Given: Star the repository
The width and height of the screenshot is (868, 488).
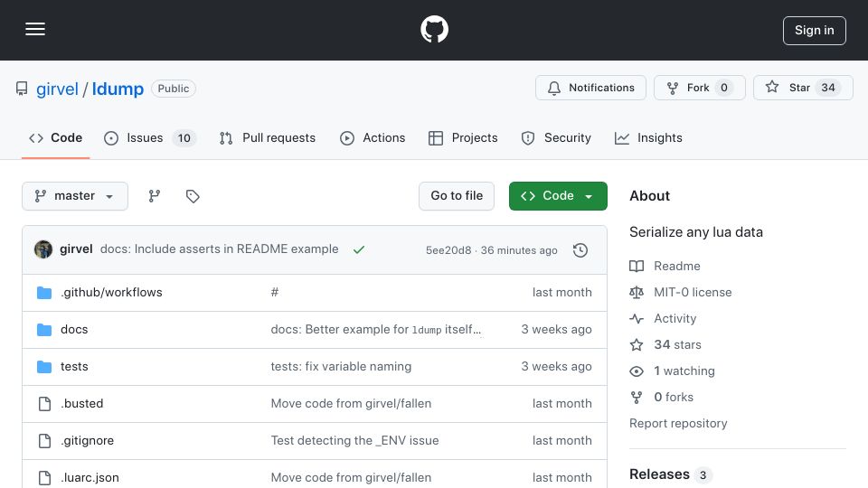Looking at the screenshot, I should pyautogui.click(x=803, y=88).
